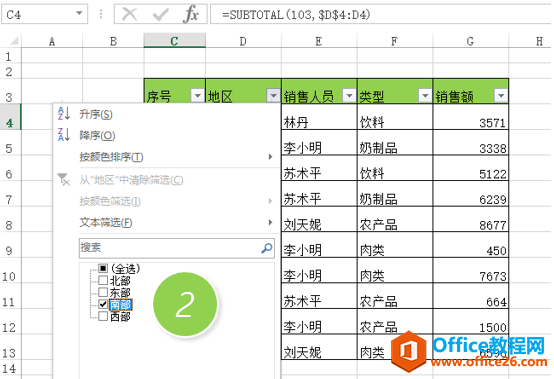554x379 pixels.
Task: Click 农产品 cell in row 11
Action: [395, 296]
